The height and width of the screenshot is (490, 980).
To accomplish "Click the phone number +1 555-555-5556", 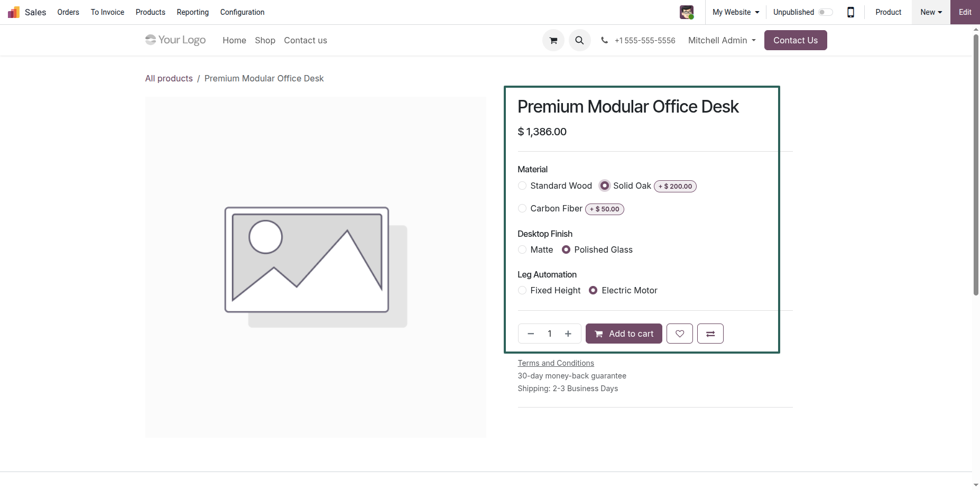I will [x=645, y=40].
